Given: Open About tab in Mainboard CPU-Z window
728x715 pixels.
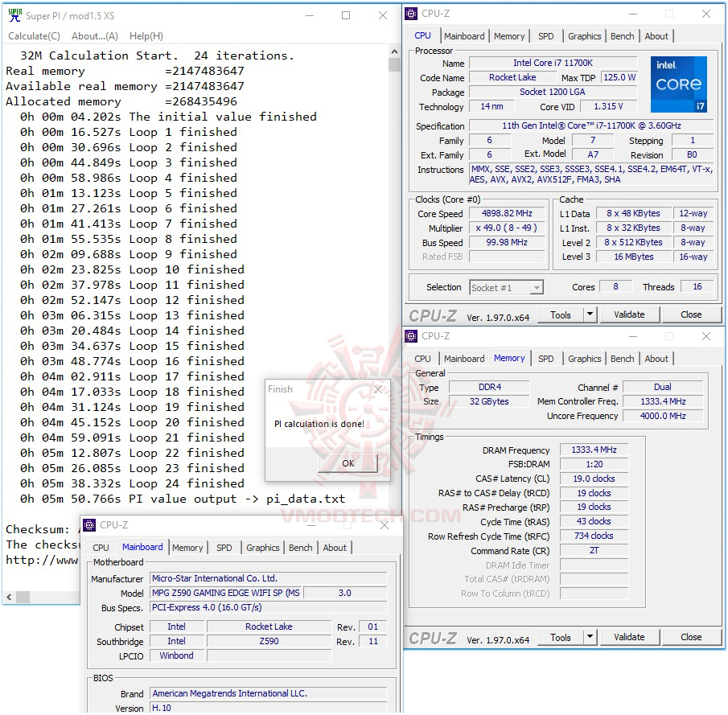Looking at the screenshot, I should pyautogui.click(x=335, y=548).
